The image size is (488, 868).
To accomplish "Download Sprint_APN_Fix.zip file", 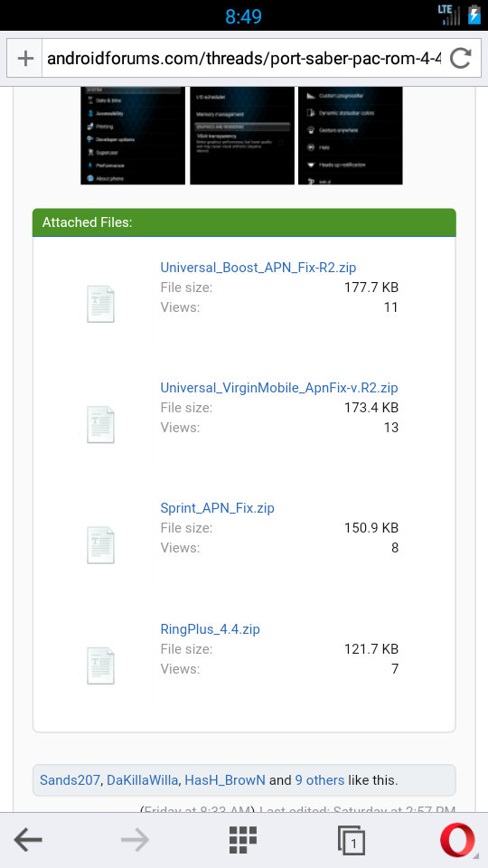I will click(x=218, y=507).
